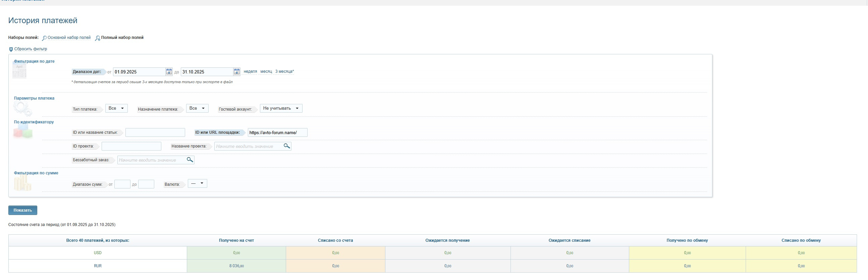Click USD value under Получено на счет
The width and height of the screenshot is (868, 280).
pyautogui.click(x=236, y=253)
